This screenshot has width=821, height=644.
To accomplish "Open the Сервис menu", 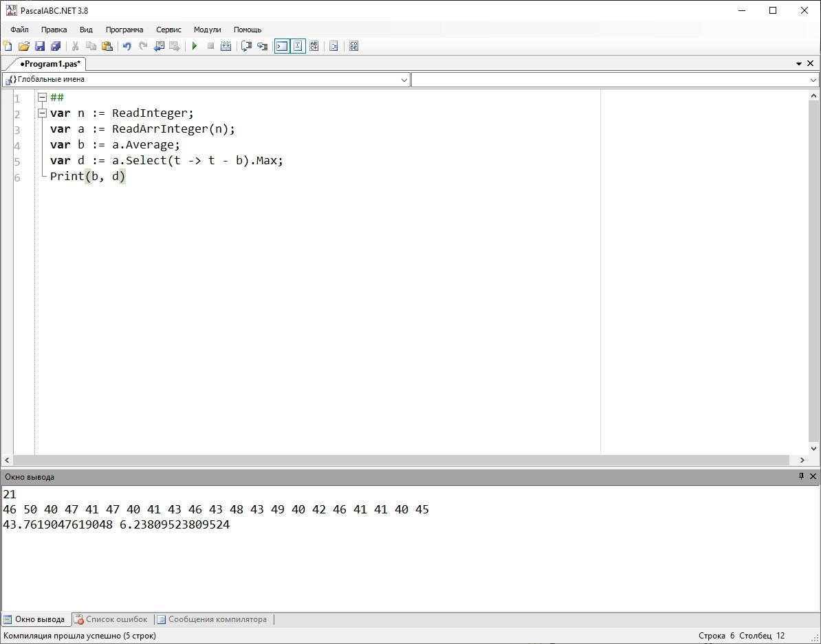I will (168, 30).
